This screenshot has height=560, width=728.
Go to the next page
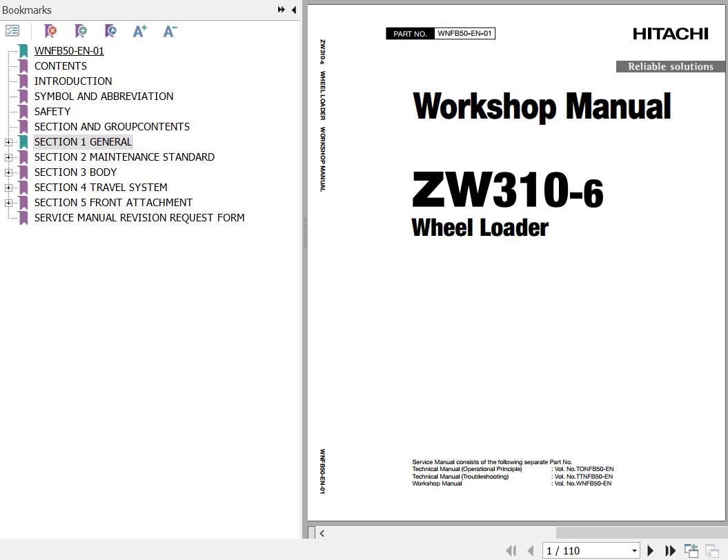tap(651, 551)
